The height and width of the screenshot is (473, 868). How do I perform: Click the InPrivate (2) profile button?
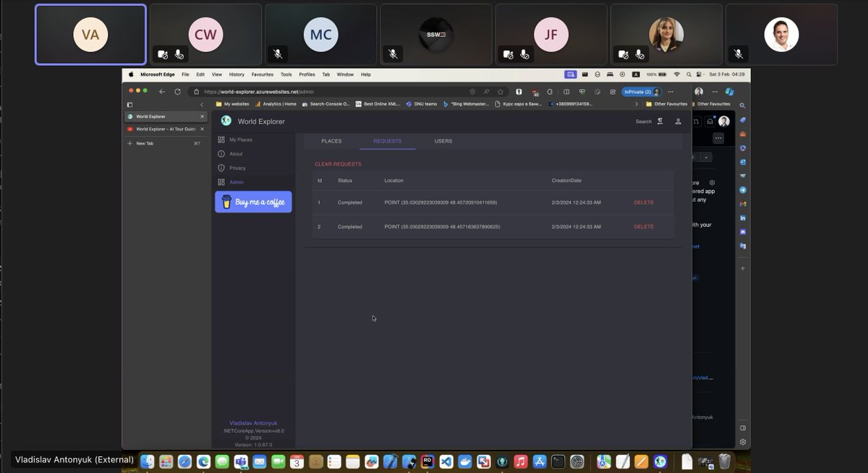pyautogui.click(x=642, y=92)
